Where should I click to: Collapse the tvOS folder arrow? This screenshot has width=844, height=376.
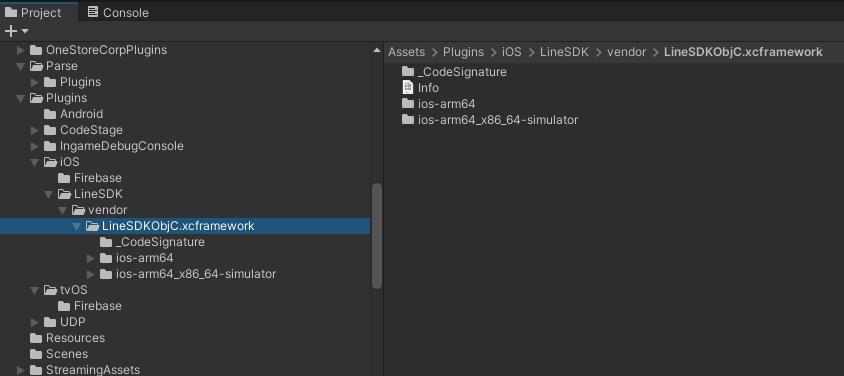pos(35,290)
